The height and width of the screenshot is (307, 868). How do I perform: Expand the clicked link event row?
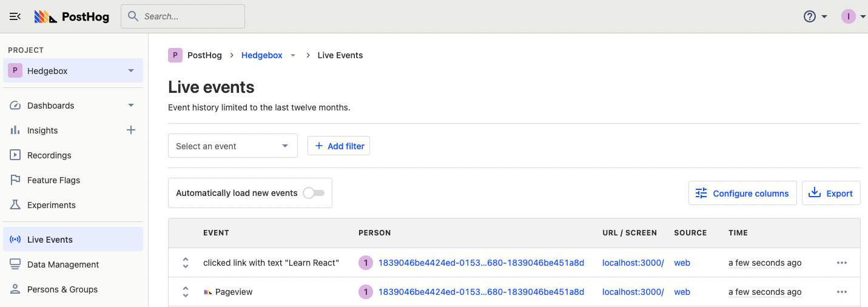click(x=186, y=263)
